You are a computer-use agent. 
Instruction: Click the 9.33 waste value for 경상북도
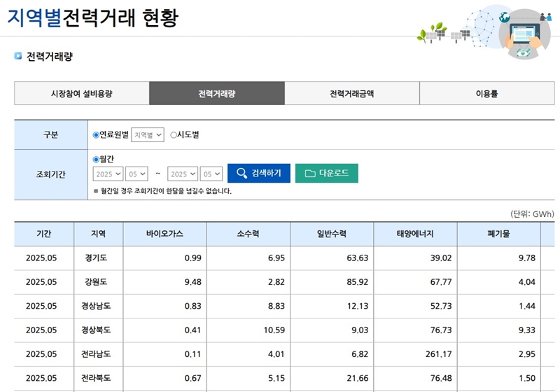coord(527,330)
